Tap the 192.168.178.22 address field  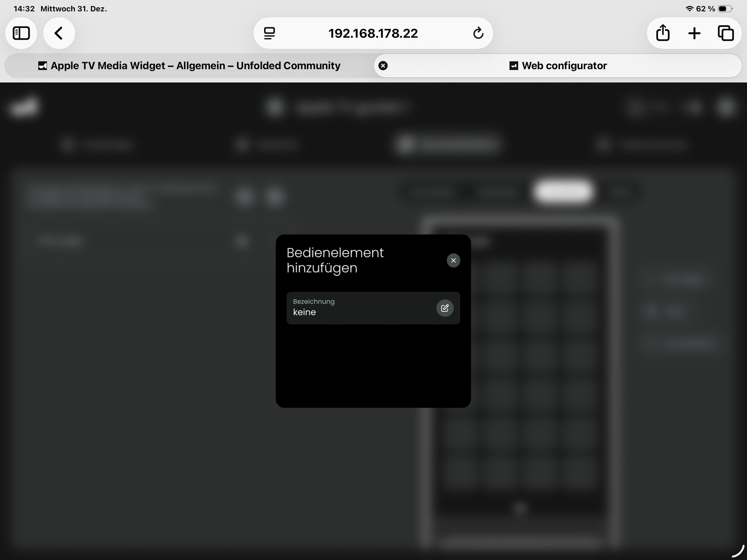(373, 33)
